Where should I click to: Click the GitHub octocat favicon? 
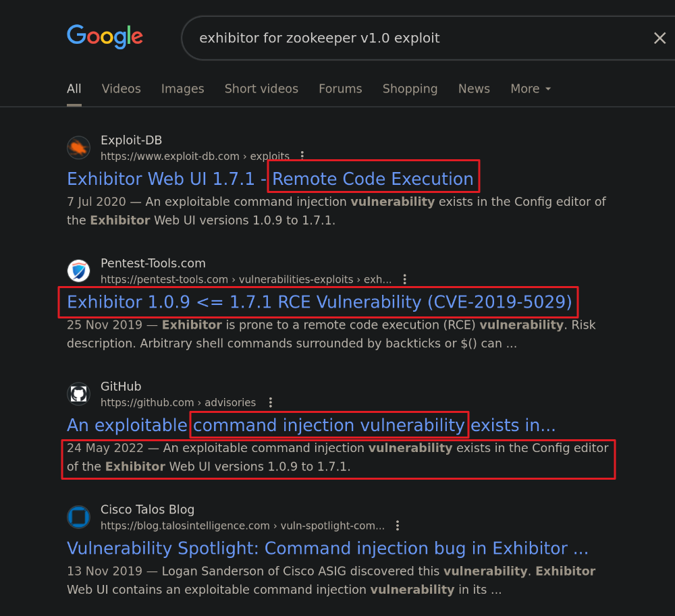click(78, 394)
